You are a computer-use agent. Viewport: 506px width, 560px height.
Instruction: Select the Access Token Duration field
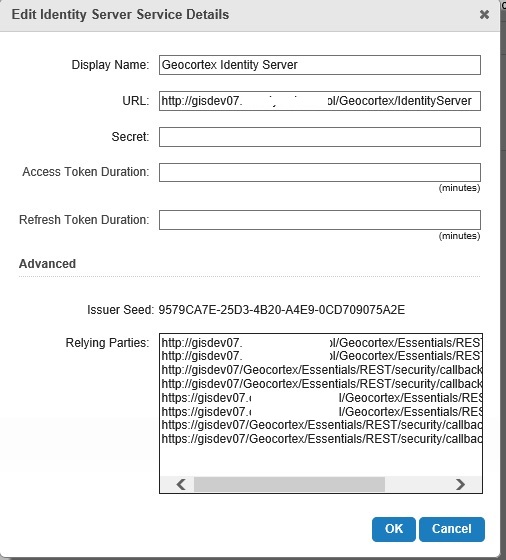pos(320,172)
